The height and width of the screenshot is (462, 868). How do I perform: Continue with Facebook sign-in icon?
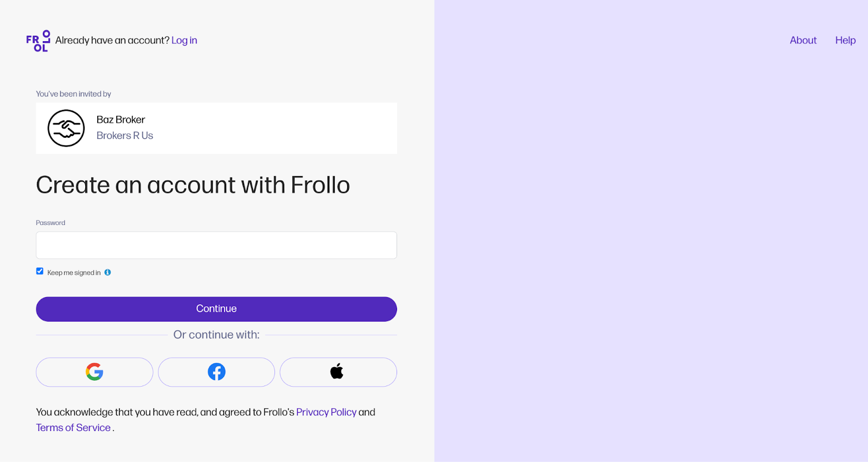(216, 372)
